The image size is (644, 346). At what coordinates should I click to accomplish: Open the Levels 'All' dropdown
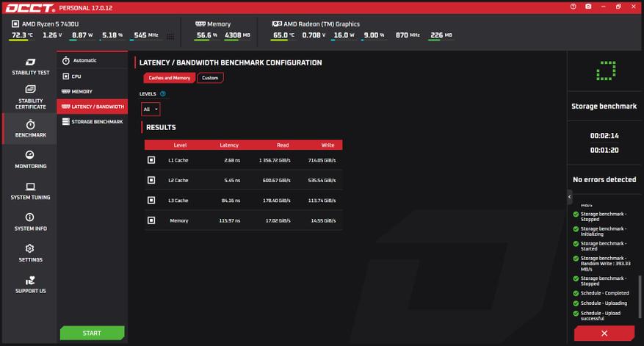coord(151,109)
